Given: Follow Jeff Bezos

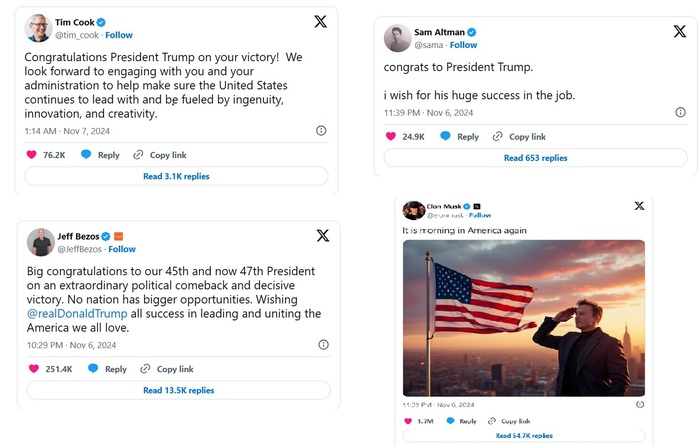Looking at the screenshot, I should click(122, 249).
